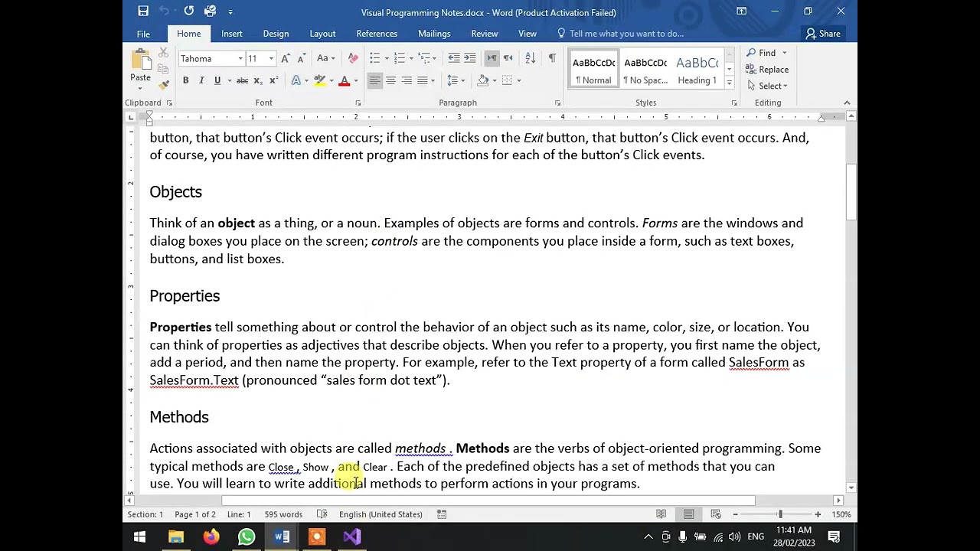Decrease font size with Shrink Font

click(x=301, y=58)
